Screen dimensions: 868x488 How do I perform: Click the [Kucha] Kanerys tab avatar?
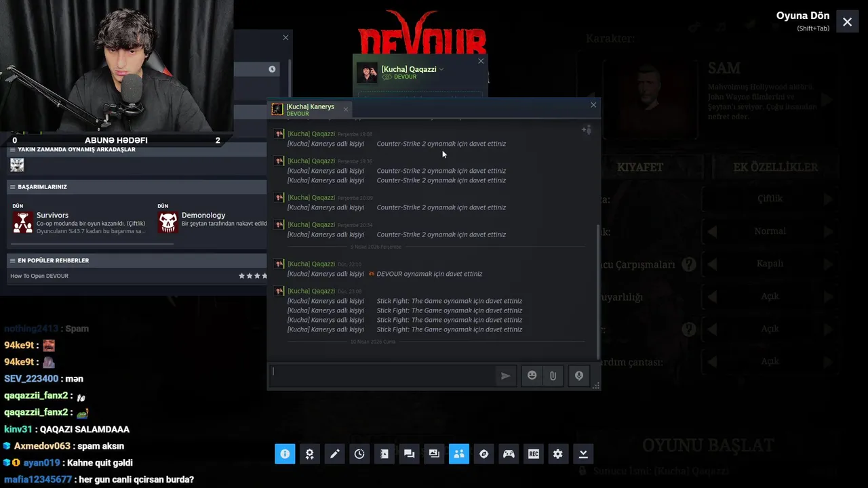[277, 110]
